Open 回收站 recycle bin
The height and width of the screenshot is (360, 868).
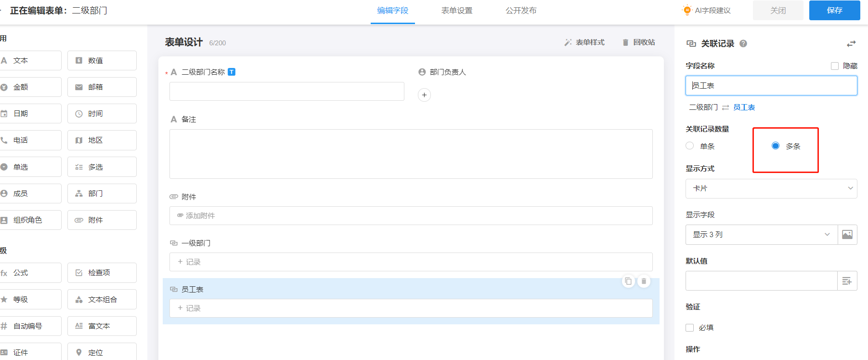(638, 42)
